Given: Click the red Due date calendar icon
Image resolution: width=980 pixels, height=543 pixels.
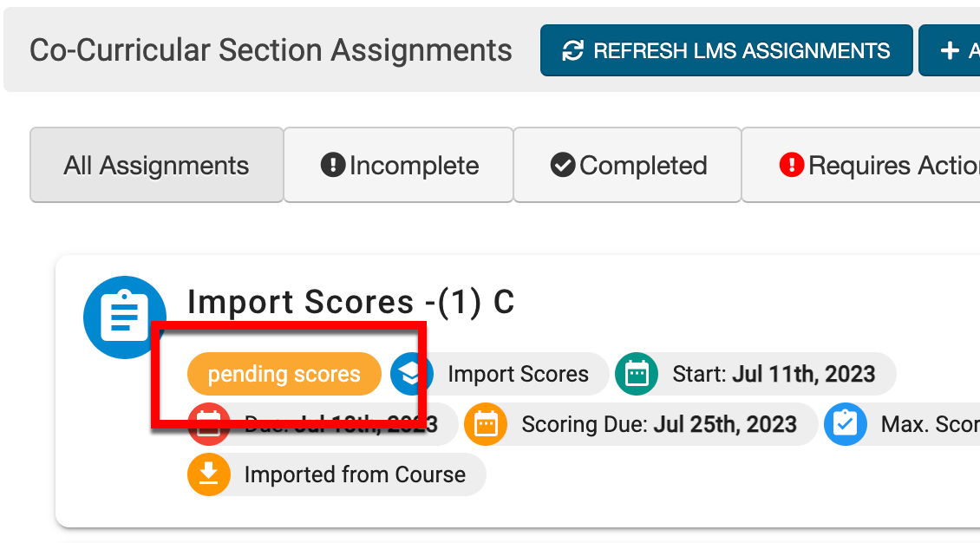Looking at the screenshot, I should [208, 425].
